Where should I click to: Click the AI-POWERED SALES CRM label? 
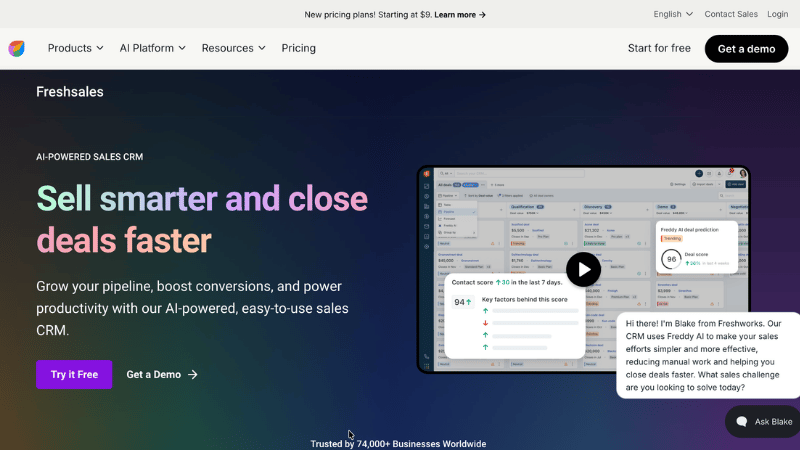(89, 157)
